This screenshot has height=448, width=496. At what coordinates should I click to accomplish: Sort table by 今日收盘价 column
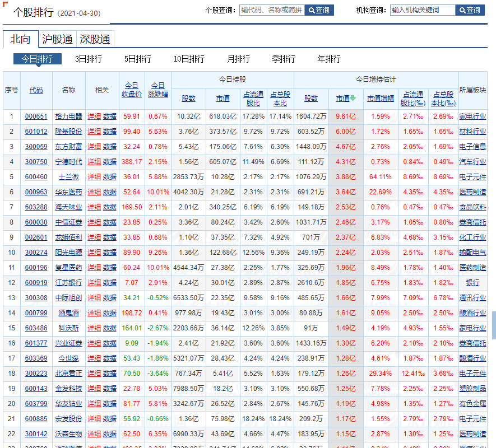[132, 90]
